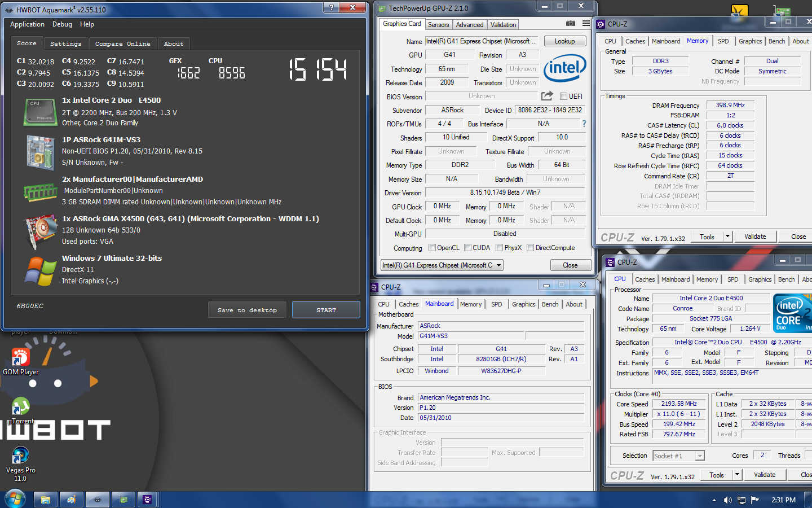Open the Vegas Pro 11.0 desktop shortcut
Screen dimensions: 812x508
(x=20, y=464)
